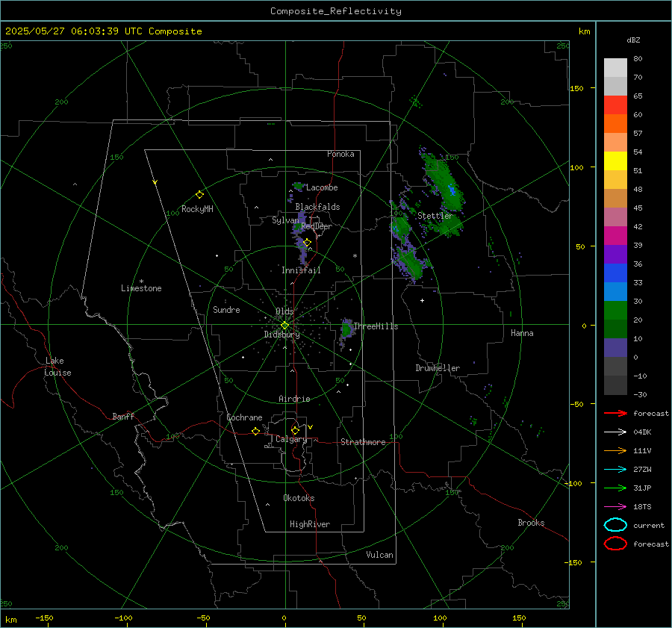Click the ThreeHills town label
Image resolution: width=672 pixels, height=628 pixels.
[376, 326]
